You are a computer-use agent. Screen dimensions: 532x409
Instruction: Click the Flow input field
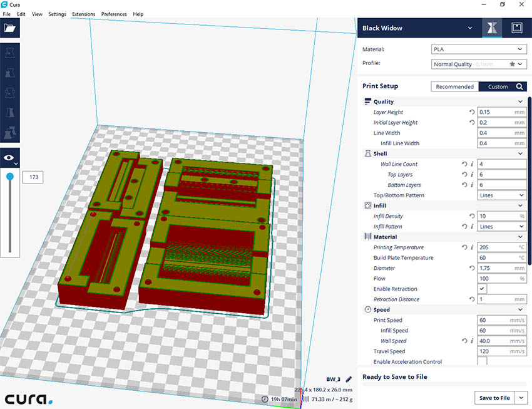[x=502, y=278]
